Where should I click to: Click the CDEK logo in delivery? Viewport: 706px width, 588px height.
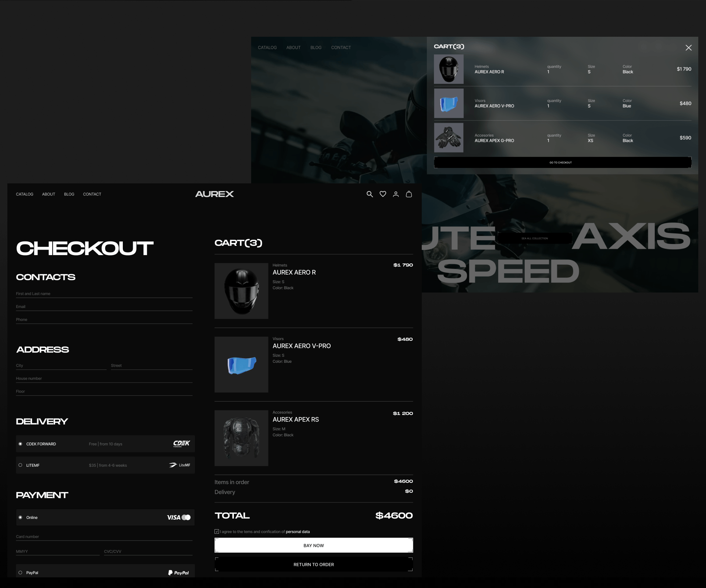[x=181, y=444]
